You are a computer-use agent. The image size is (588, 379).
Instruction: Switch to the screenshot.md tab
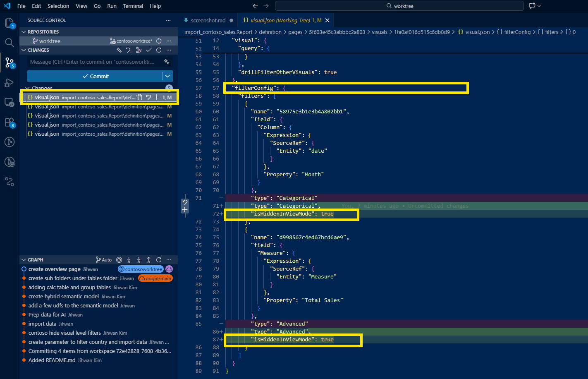[x=208, y=20]
